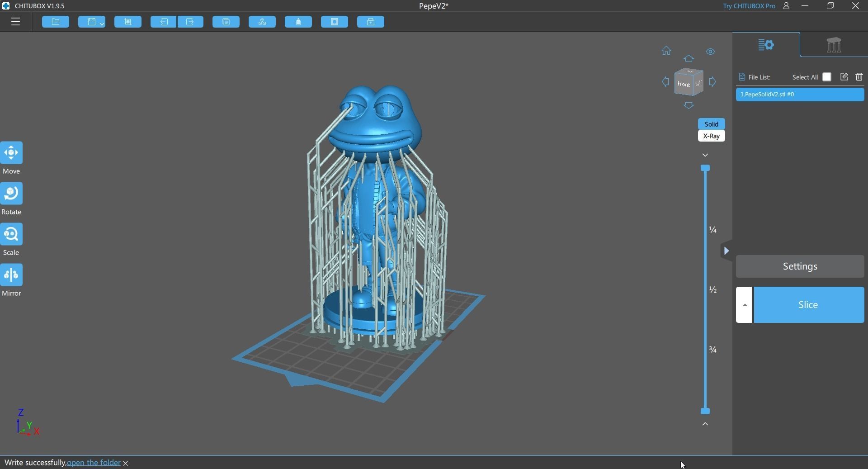
Task: Click the Front face of view cube
Action: (x=683, y=84)
